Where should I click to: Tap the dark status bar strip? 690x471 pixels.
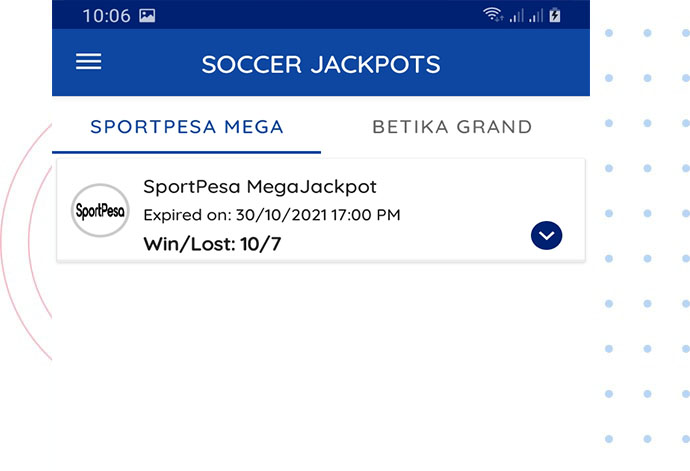321,15
